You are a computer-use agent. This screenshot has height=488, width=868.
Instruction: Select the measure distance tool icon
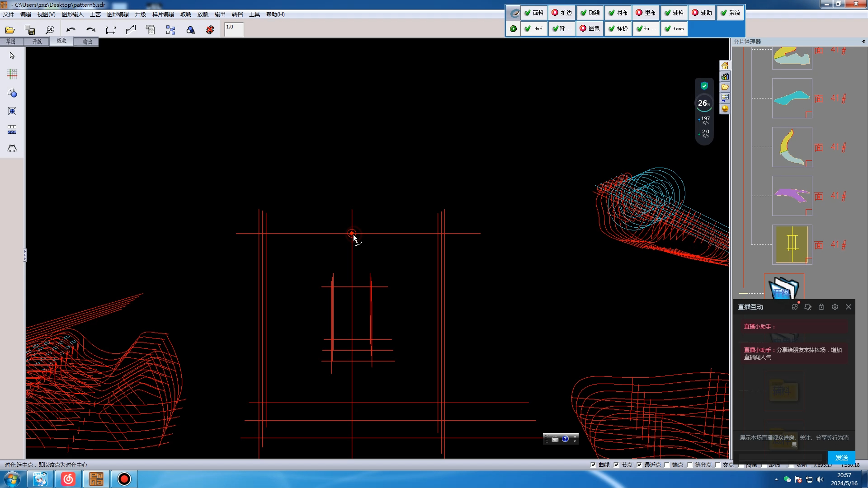(x=111, y=30)
